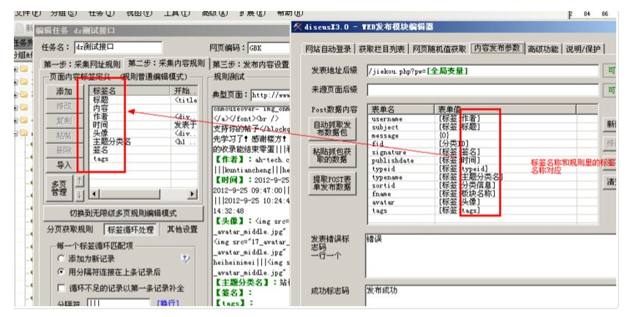Click the move-down arrow beside 多页管理
Screen dimensions: 644x317
pos(80,194)
